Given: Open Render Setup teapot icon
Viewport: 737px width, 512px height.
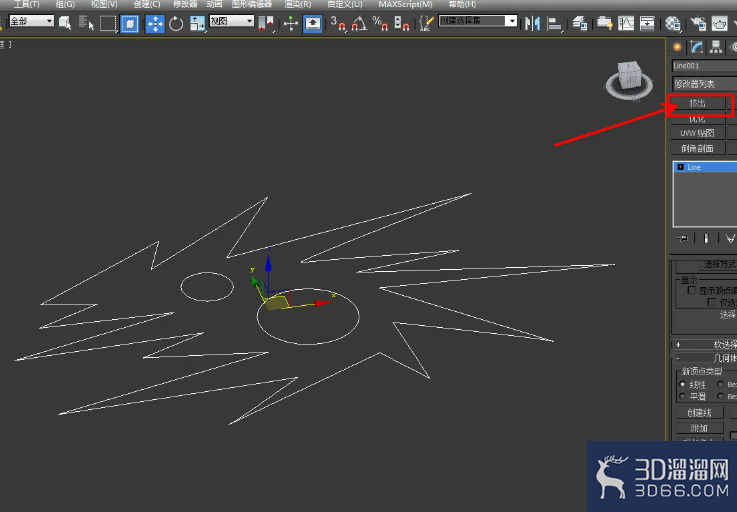Looking at the screenshot, I should click(x=698, y=24).
